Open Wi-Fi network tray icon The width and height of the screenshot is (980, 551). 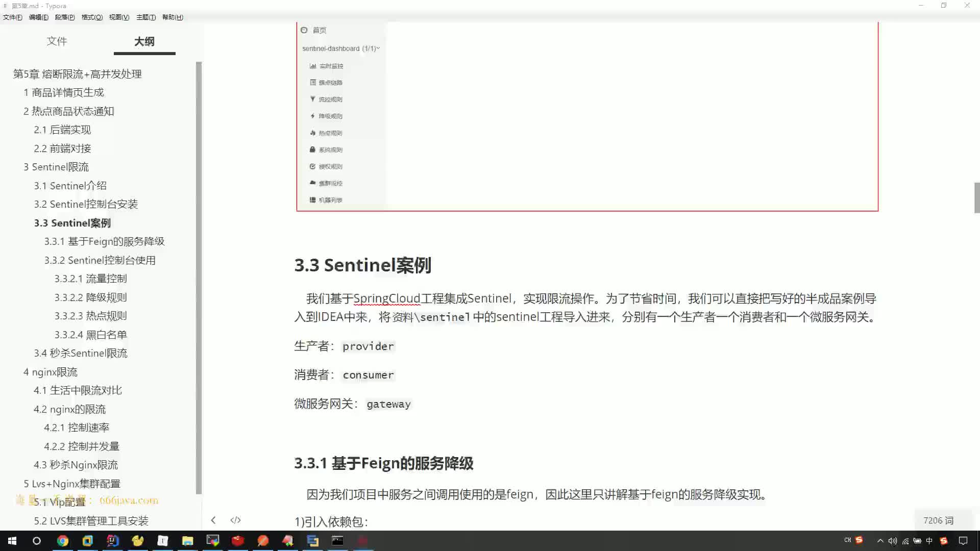tap(905, 541)
